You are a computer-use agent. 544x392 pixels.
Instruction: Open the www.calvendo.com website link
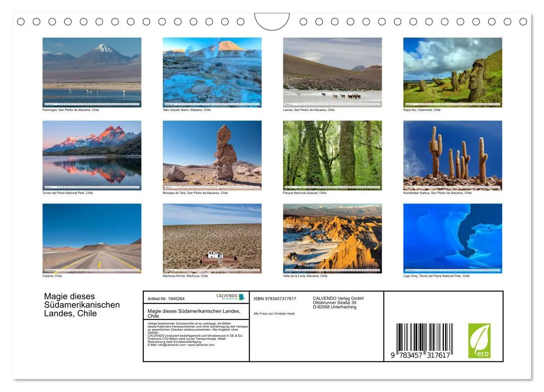(x=201, y=345)
